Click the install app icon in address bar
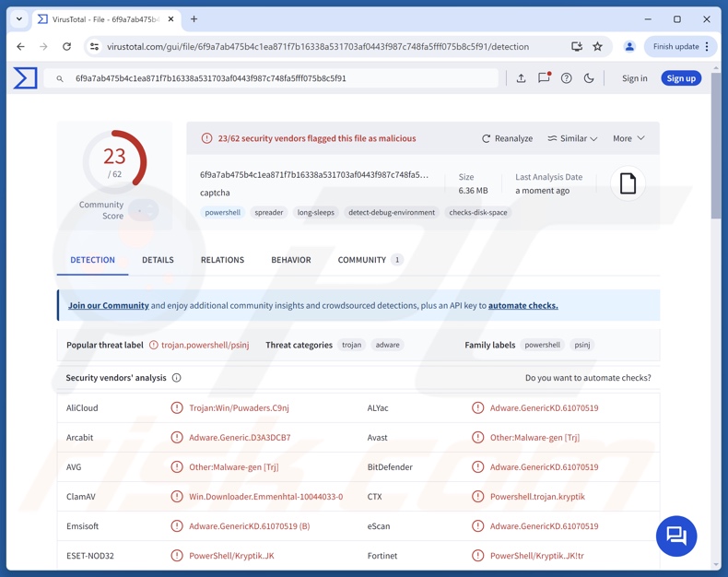The height and width of the screenshot is (577, 728). (577, 46)
